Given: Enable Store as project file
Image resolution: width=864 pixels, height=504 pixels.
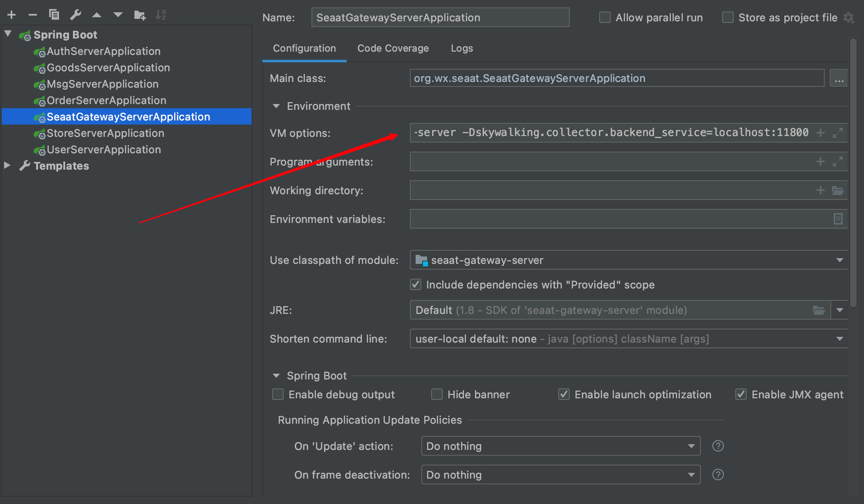Looking at the screenshot, I should click(x=728, y=18).
